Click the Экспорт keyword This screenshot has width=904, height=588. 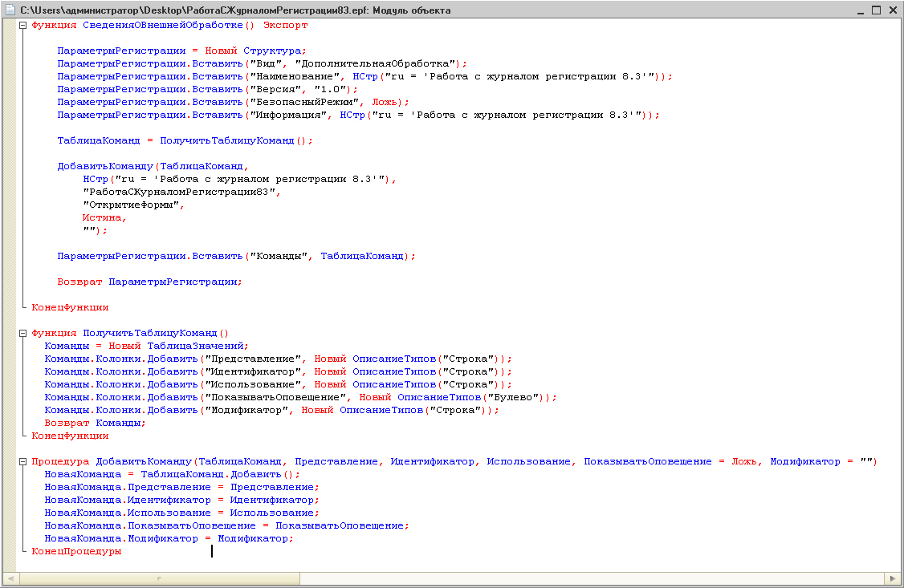coord(285,26)
